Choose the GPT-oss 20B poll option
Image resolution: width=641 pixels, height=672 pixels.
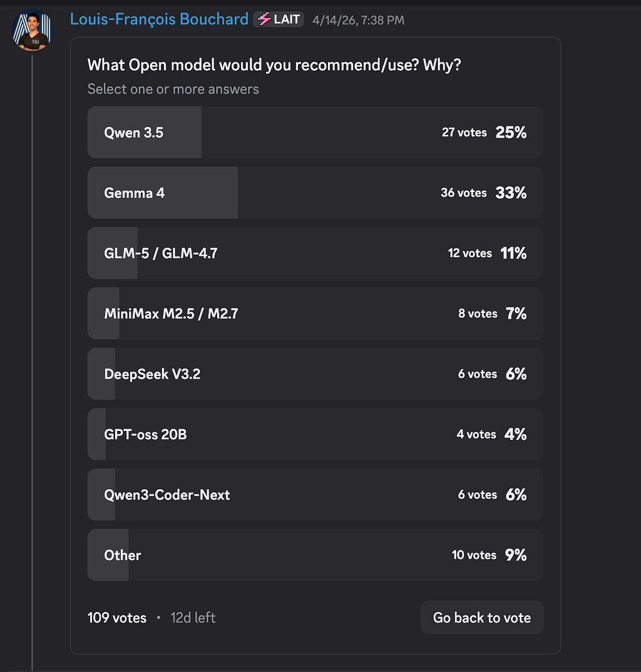315,434
